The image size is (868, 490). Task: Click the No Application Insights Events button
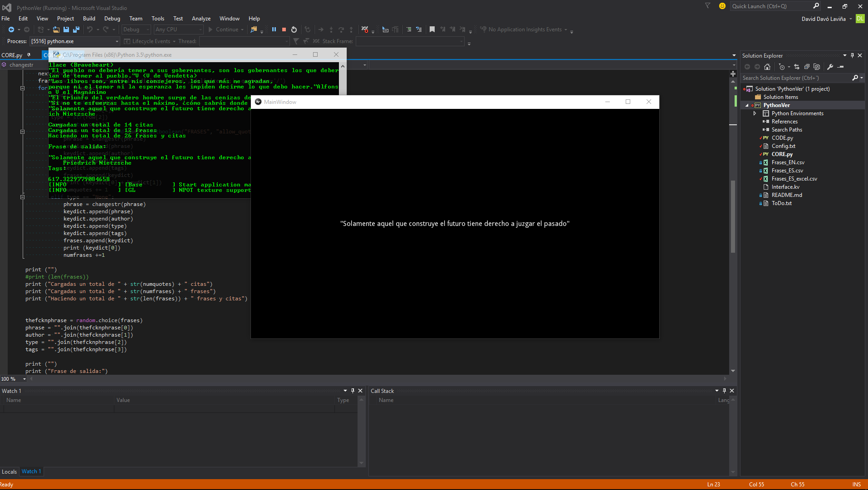tap(525, 29)
